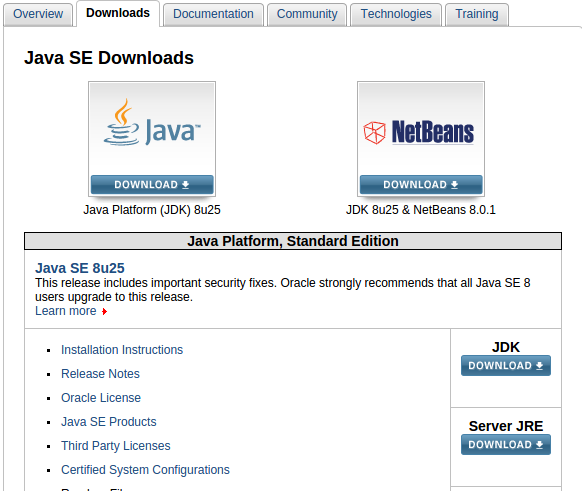
Task: Click the NetBeans logo image
Action: pyautogui.click(x=419, y=132)
